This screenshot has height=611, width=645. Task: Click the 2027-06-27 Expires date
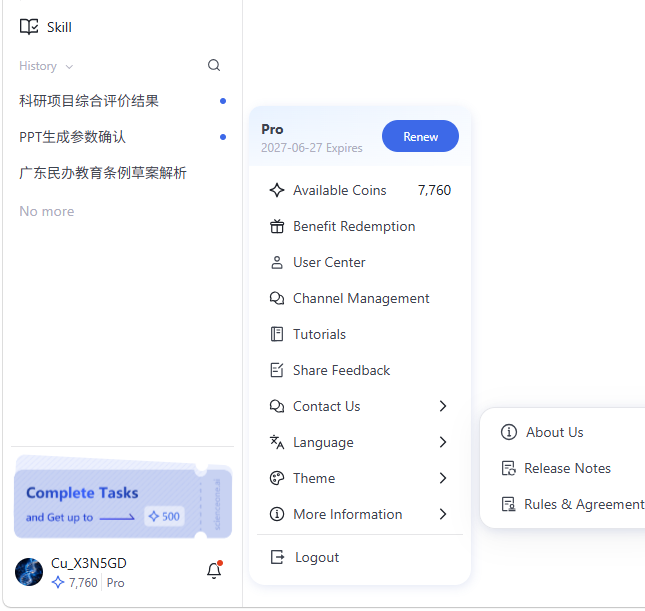(x=312, y=148)
